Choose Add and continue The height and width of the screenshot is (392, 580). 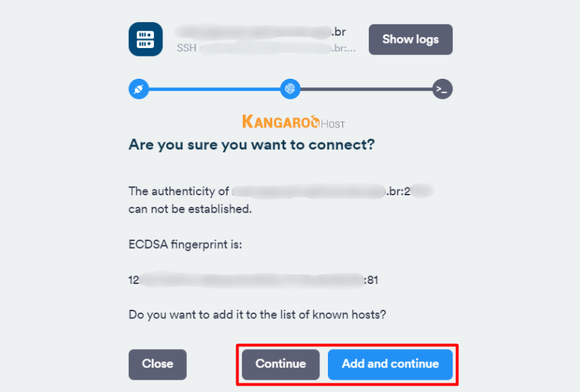coord(390,364)
